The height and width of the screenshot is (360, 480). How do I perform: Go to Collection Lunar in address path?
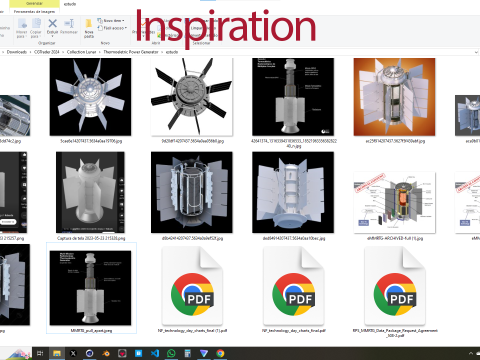pos(81,52)
